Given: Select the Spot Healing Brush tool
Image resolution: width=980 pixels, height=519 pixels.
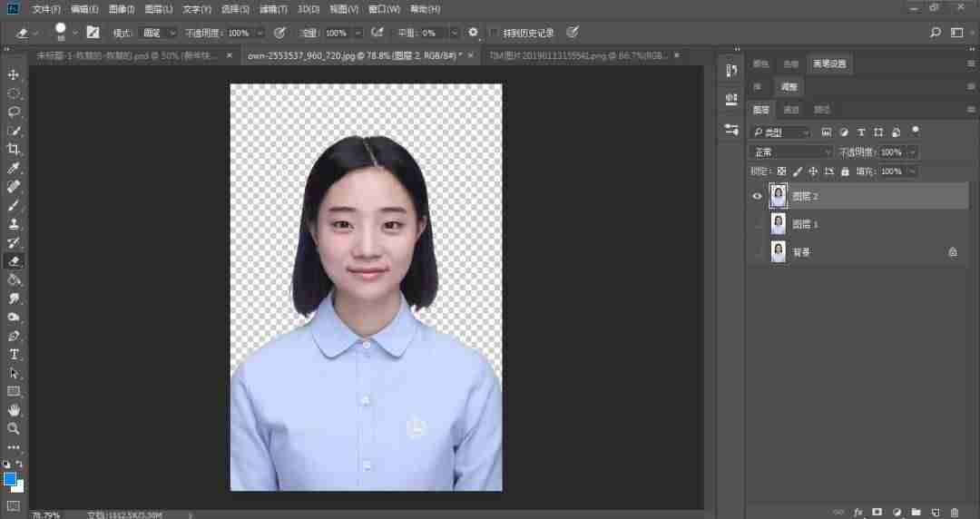Looking at the screenshot, I should coord(13,186).
